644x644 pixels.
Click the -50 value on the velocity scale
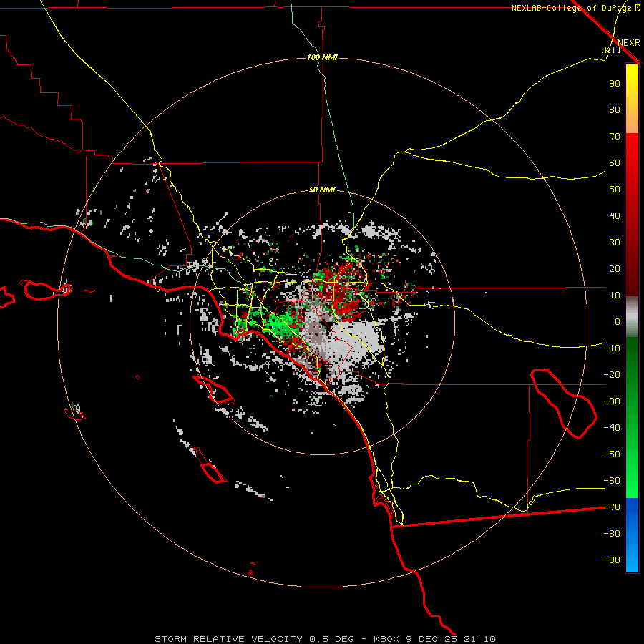pos(612,454)
